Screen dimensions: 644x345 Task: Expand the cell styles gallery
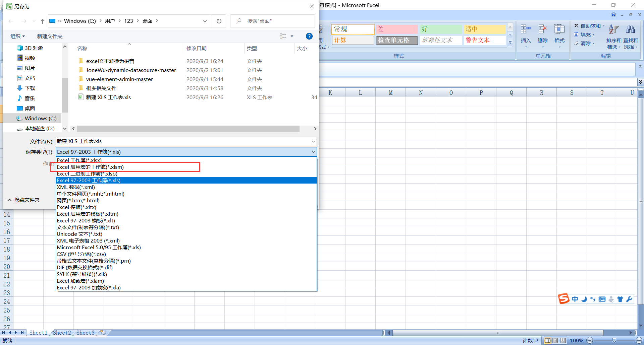(510, 43)
